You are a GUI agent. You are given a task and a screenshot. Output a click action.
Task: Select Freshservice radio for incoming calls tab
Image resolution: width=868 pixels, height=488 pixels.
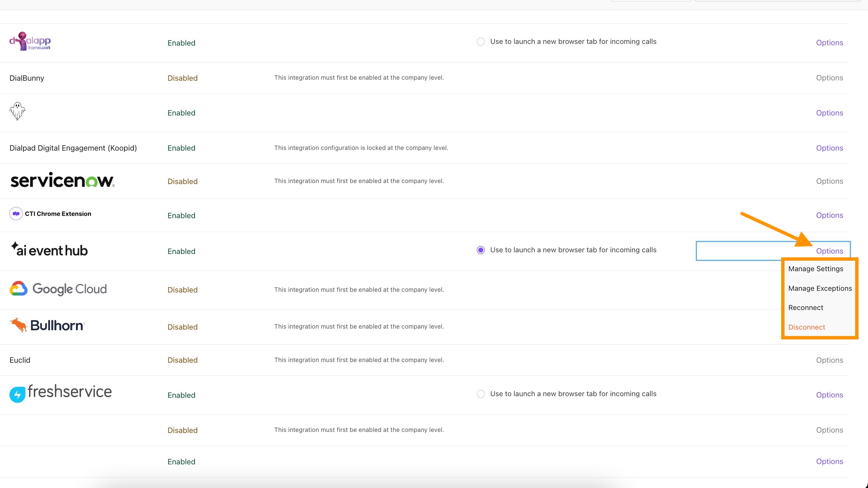pyautogui.click(x=480, y=394)
